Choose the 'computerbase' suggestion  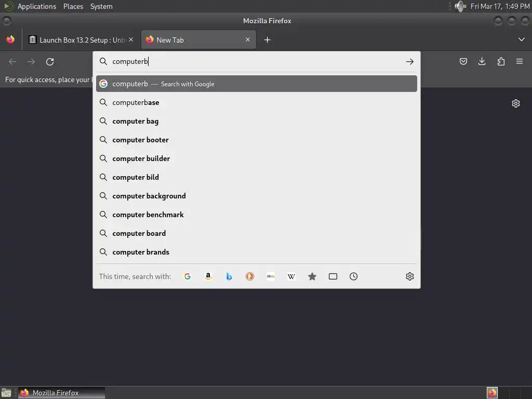(257, 102)
